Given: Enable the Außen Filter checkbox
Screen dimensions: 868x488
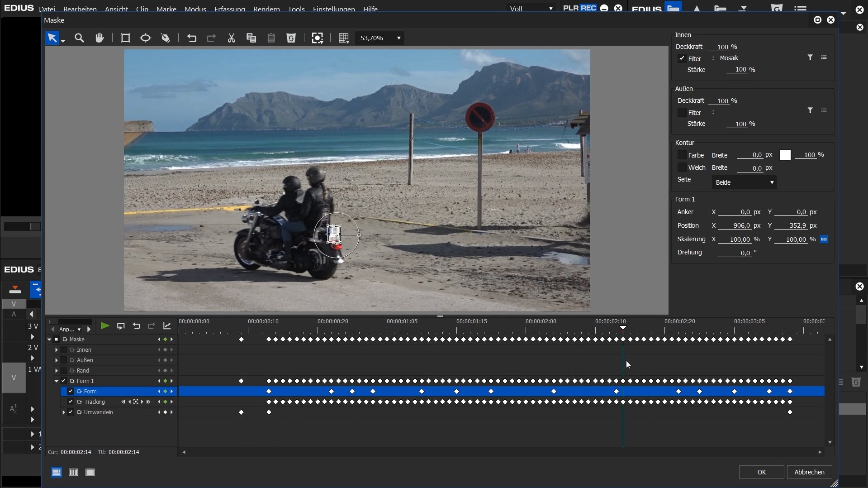Looking at the screenshot, I should pyautogui.click(x=682, y=112).
